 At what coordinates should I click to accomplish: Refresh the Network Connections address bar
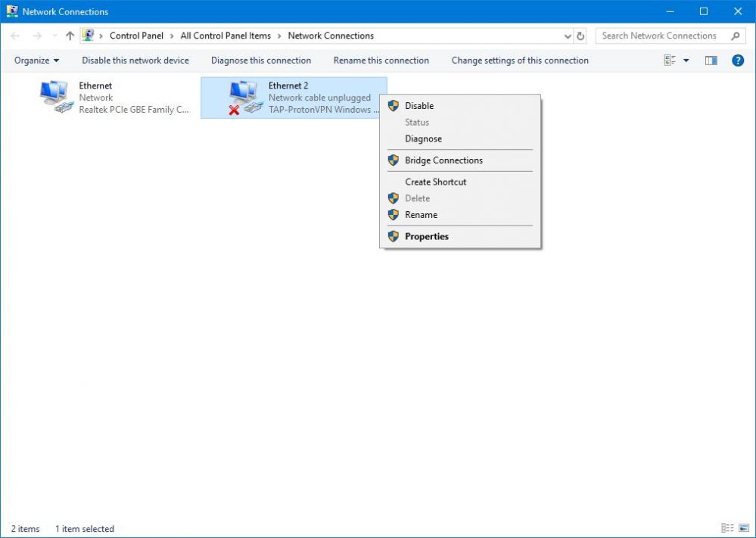580,36
